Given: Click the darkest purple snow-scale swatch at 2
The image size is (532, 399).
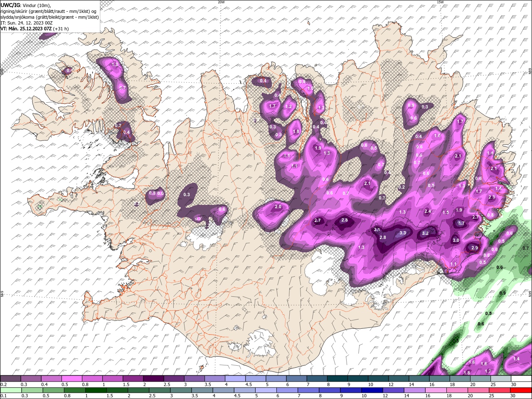Looking at the screenshot, I should 153,379.
